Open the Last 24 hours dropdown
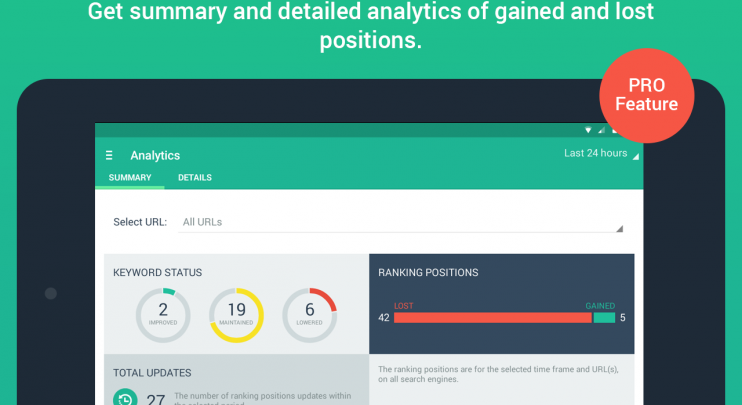This screenshot has width=742, height=405. tap(601, 153)
